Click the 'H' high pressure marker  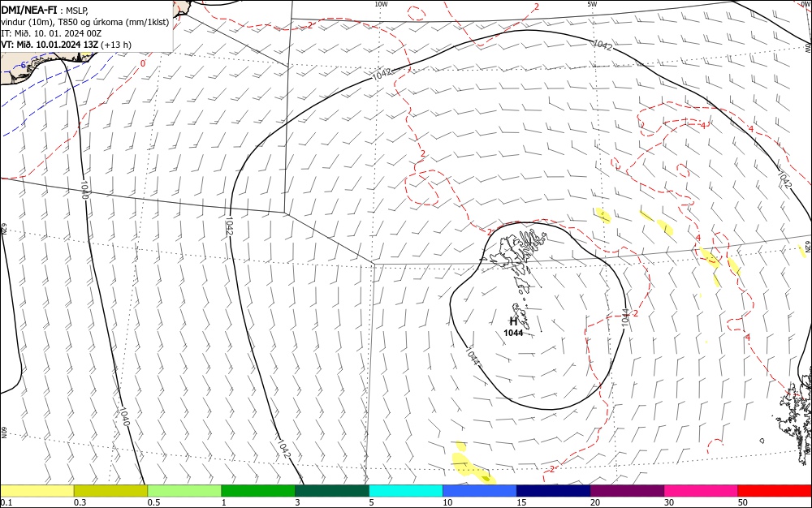tap(513, 321)
